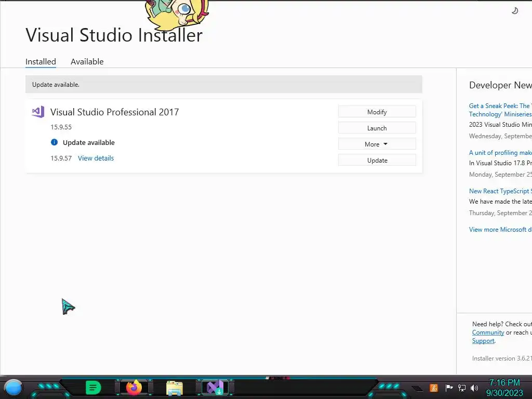
Task: Open the Community help link
Action: click(x=488, y=332)
